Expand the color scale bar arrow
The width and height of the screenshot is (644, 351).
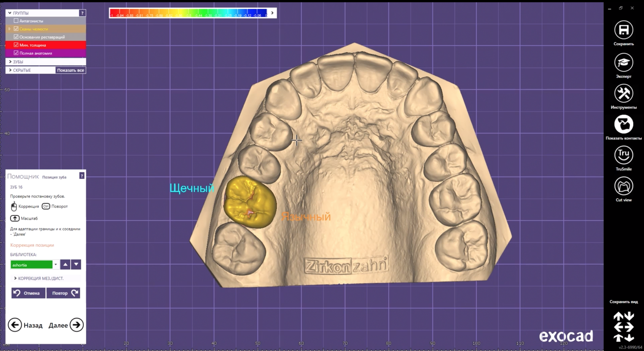[x=272, y=13]
